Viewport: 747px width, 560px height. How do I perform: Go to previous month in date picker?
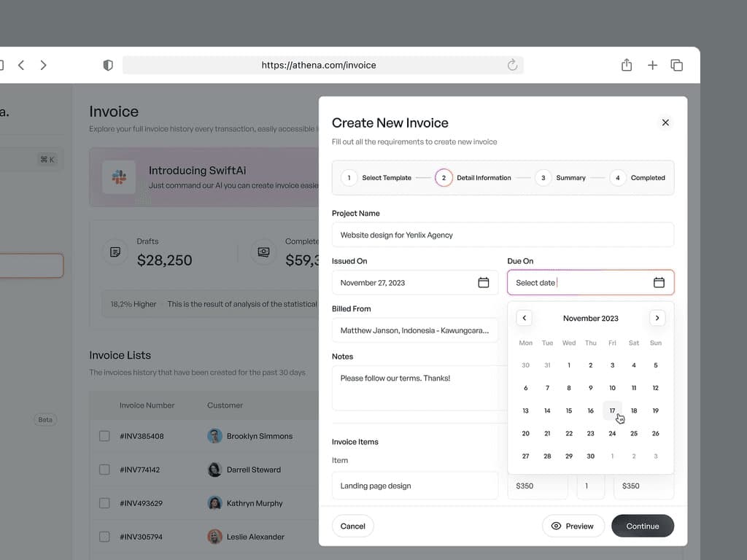click(524, 318)
